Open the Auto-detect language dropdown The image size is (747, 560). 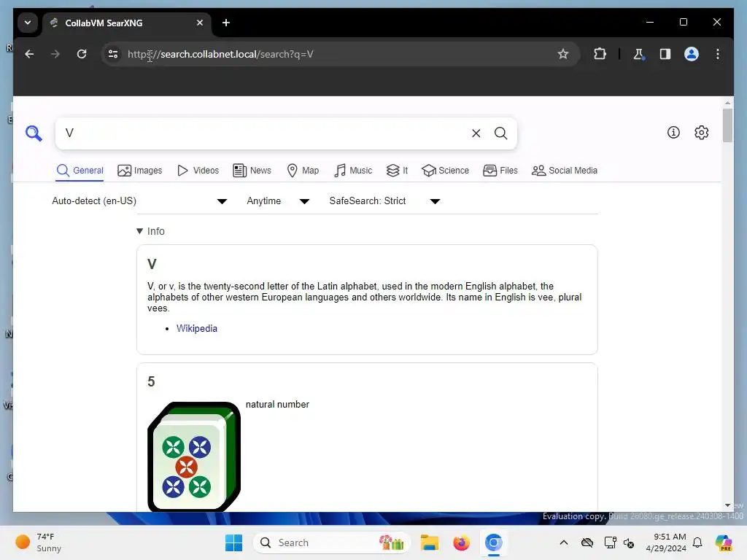tap(139, 201)
